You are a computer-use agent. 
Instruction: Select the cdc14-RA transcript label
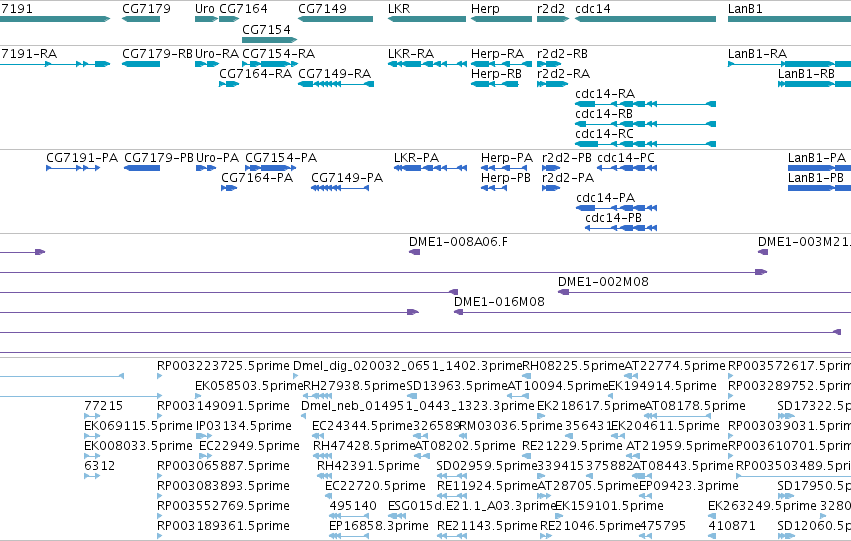pos(605,94)
